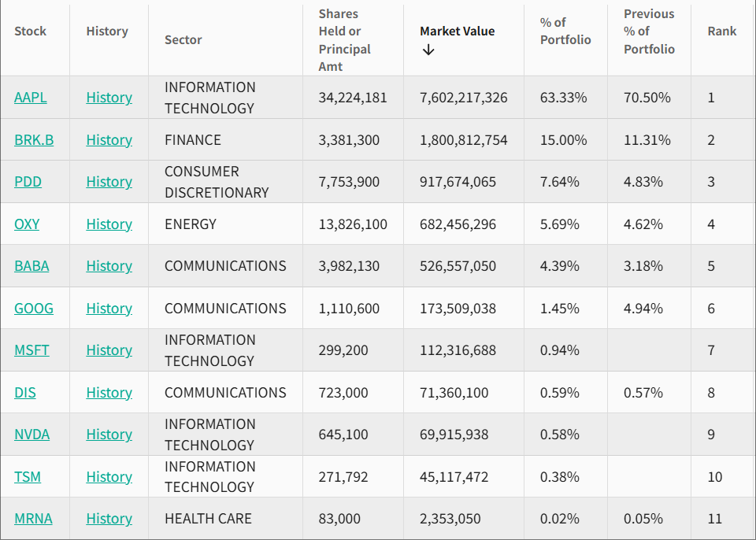Open the BABA stock page
The height and width of the screenshot is (540, 756).
pyautogui.click(x=31, y=266)
